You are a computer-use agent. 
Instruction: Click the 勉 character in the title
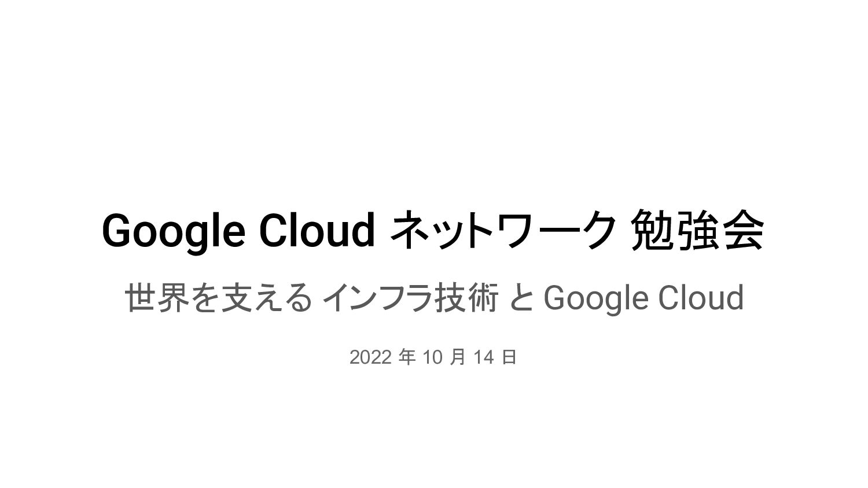(x=653, y=230)
